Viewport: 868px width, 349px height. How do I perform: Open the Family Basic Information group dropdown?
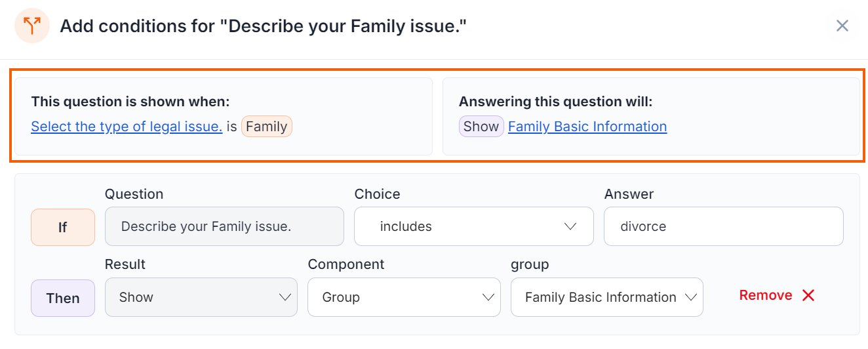pos(607,297)
